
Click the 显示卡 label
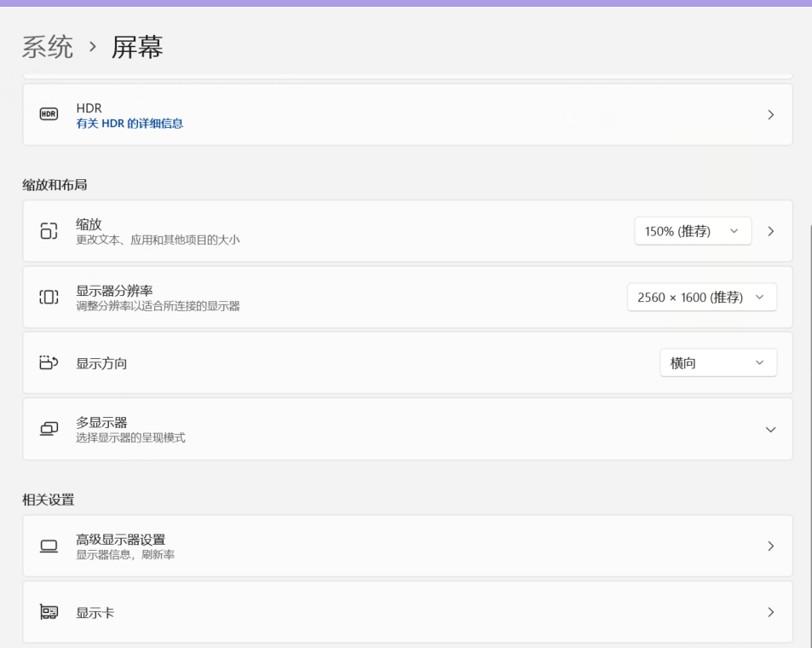tap(95, 613)
